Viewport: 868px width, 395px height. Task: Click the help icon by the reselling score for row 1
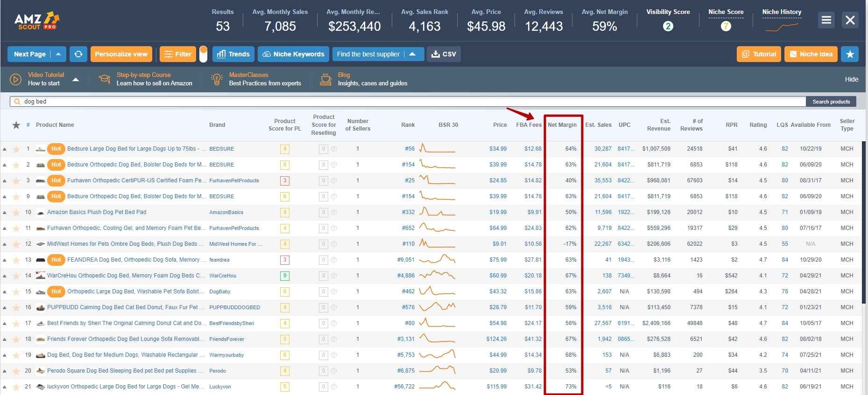[x=334, y=149]
